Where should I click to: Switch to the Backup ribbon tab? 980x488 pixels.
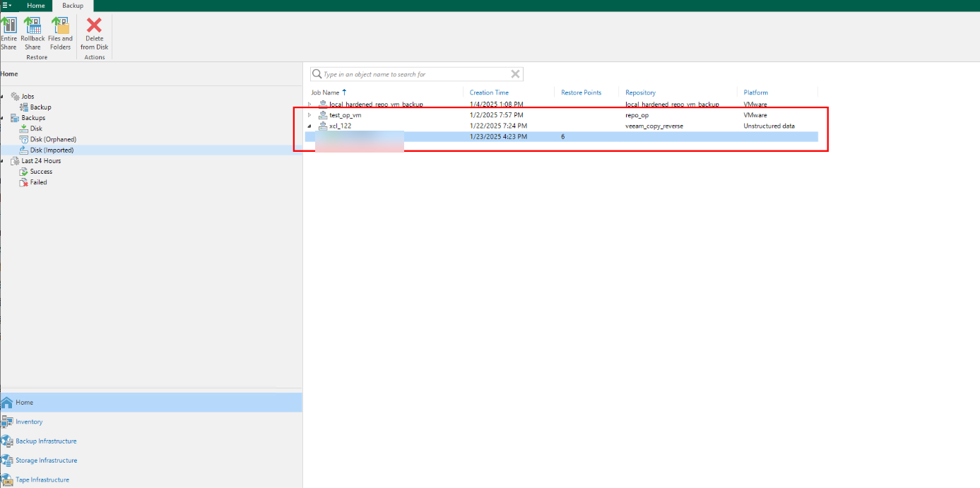(72, 6)
